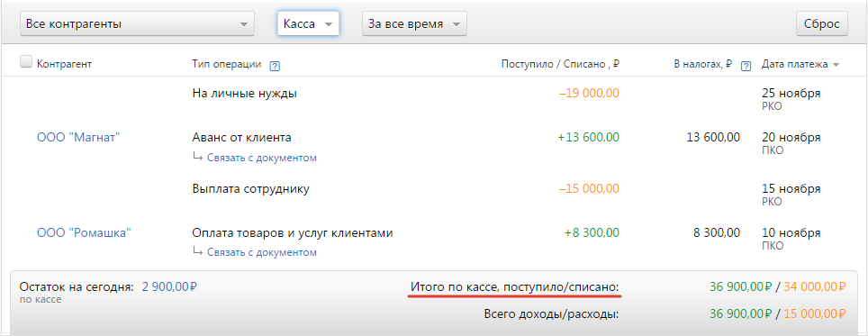The image size is (868, 336).
Task: Open contractor ООО "Ромашка"
Action: point(84,233)
